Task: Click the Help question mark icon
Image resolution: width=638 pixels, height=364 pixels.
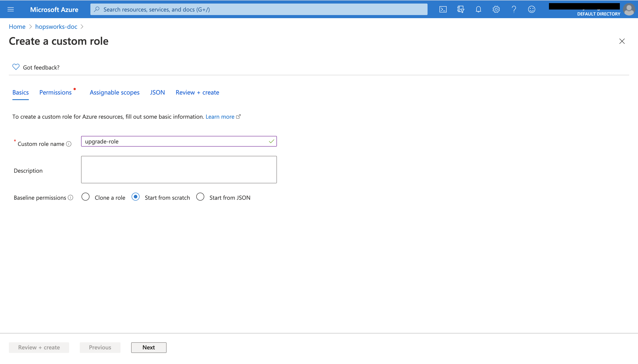Action: [514, 9]
